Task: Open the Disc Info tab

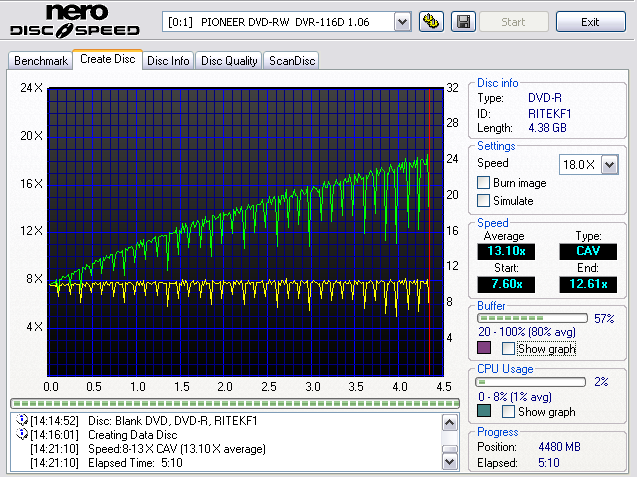Action: pyautogui.click(x=168, y=61)
